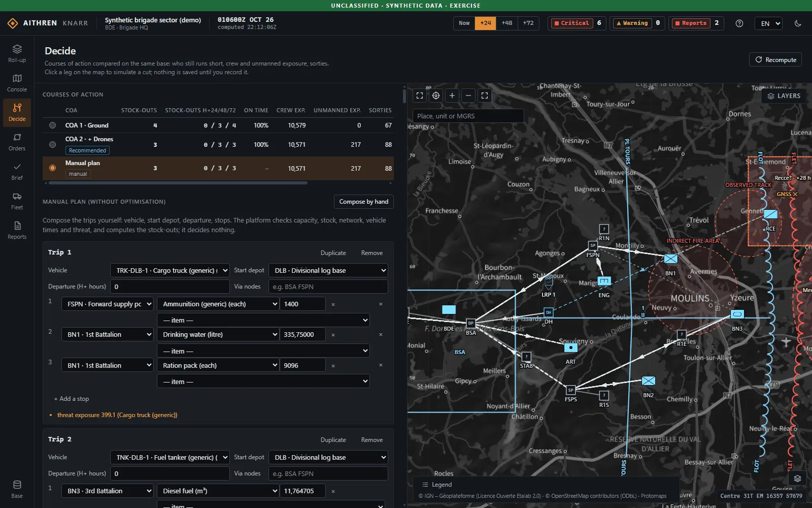Image resolution: width=812 pixels, height=508 pixels.
Task: Select the Now time horizon tab
Action: pos(464,23)
